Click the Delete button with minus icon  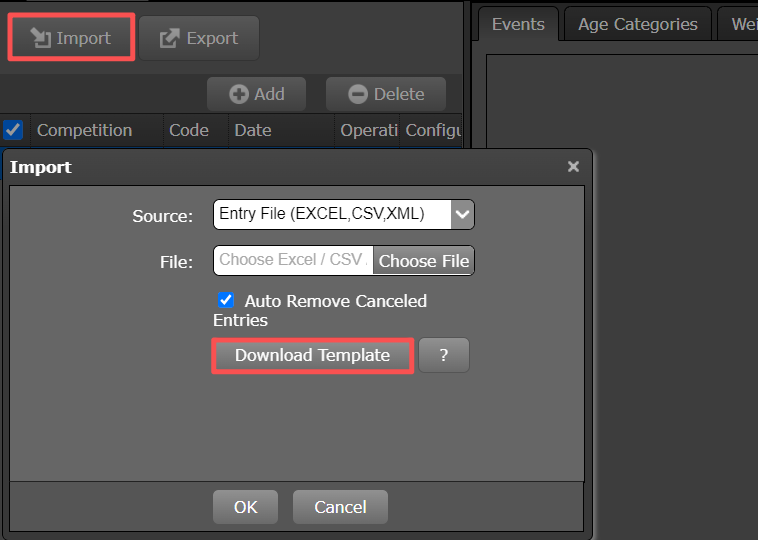[x=386, y=94]
